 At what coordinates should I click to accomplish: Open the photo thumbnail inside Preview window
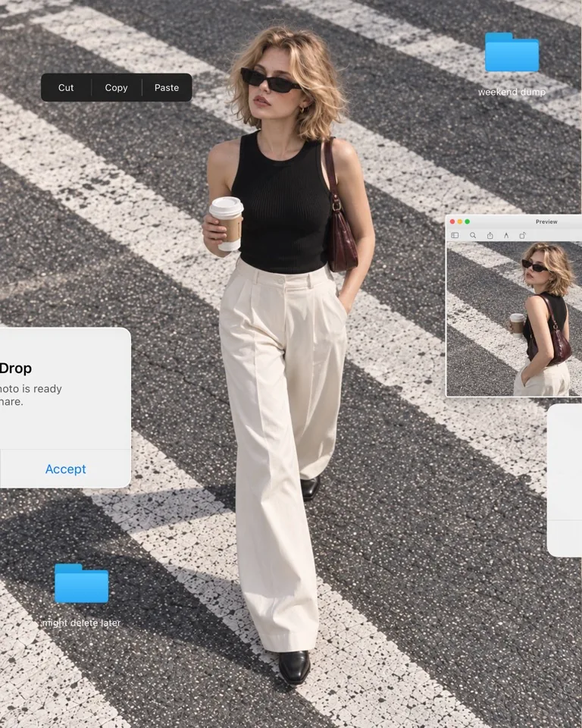pyautogui.click(x=514, y=319)
